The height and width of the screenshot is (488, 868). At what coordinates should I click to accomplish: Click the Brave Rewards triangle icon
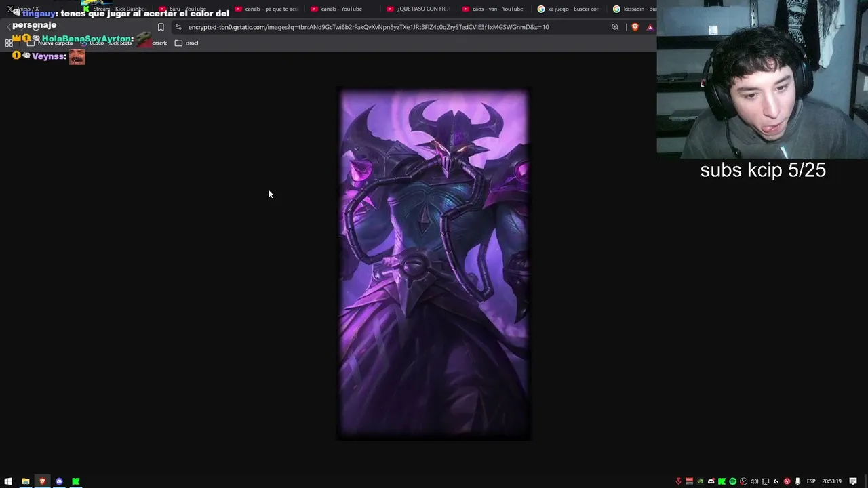click(650, 27)
